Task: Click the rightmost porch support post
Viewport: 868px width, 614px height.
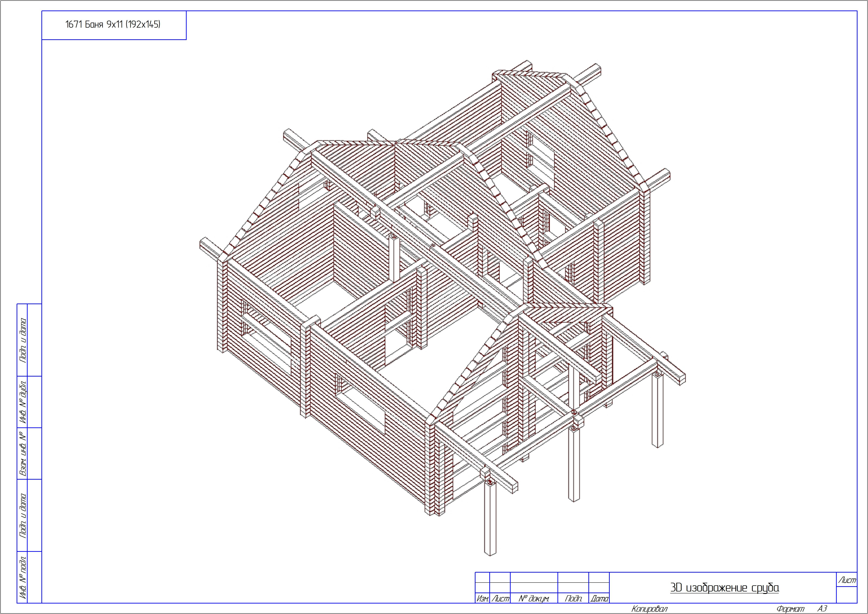Action: pyautogui.click(x=657, y=410)
